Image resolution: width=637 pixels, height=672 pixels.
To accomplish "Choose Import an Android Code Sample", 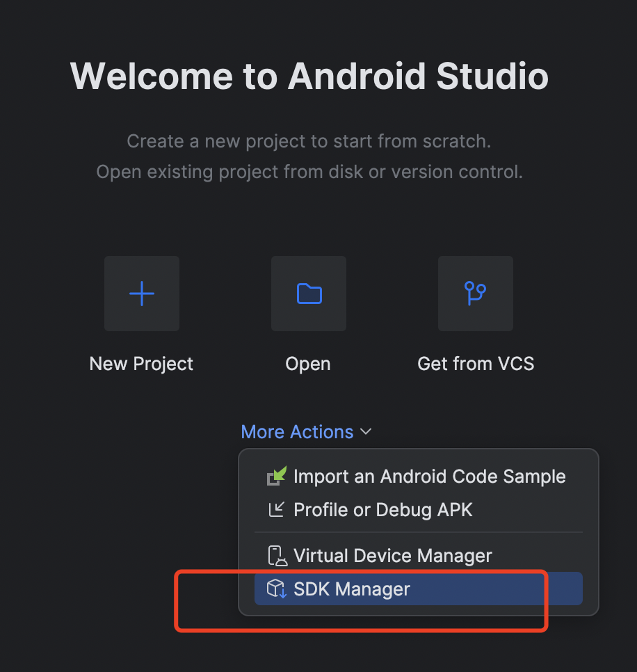I will click(419, 476).
